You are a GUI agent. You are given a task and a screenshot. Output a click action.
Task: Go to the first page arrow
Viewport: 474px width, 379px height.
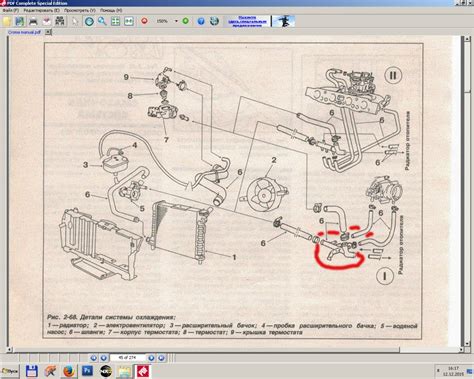[x=93, y=358]
